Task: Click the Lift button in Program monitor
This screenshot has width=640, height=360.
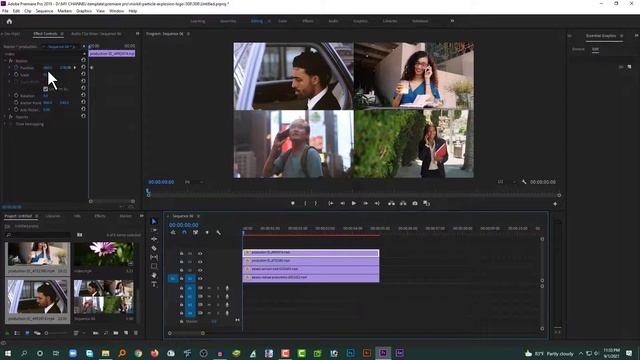Action: (391, 203)
